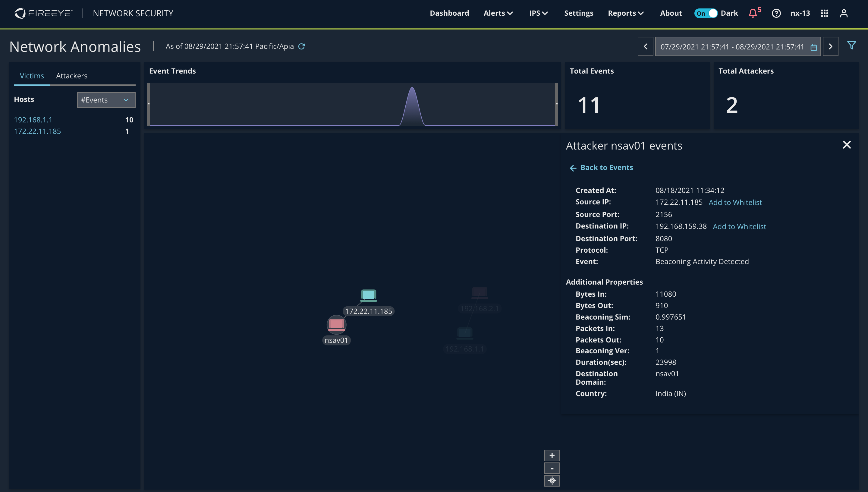
Task: Click the nx-13 appliance name
Action: point(800,13)
